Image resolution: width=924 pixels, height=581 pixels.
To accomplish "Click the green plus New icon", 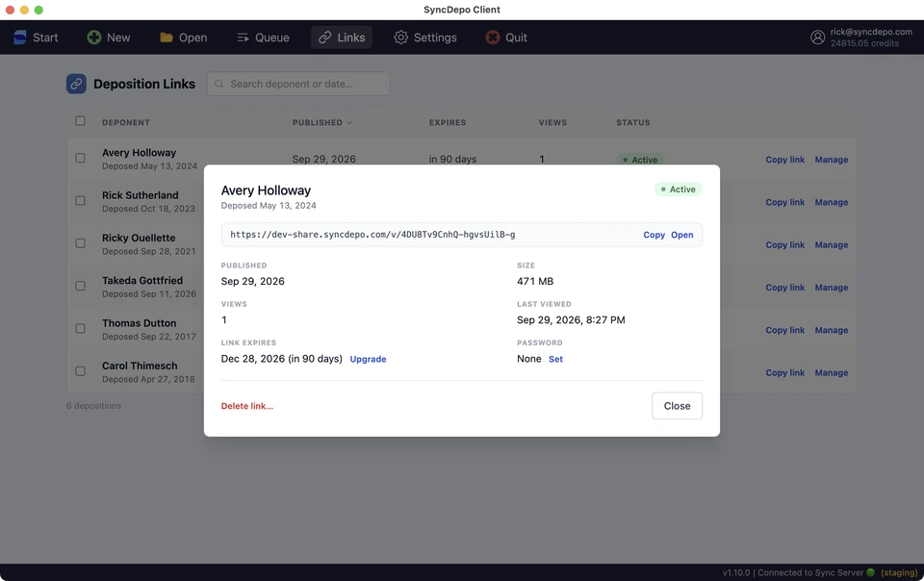I will pyautogui.click(x=93, y=38).
